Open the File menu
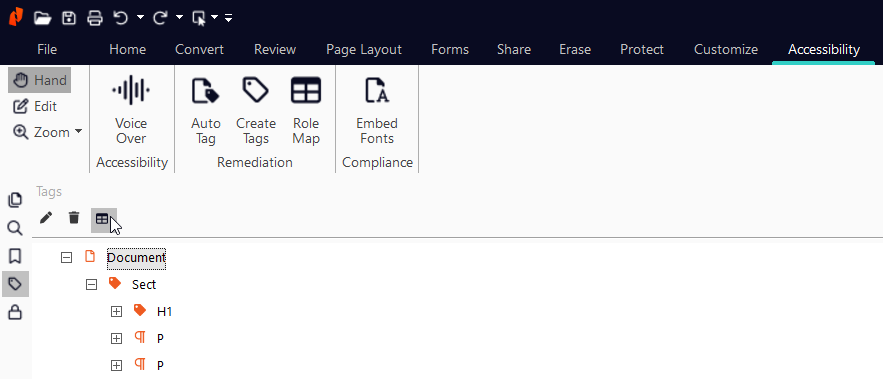The width and height of the screenshot is (883, 379). pyautogui.click(x=47, y=50)
